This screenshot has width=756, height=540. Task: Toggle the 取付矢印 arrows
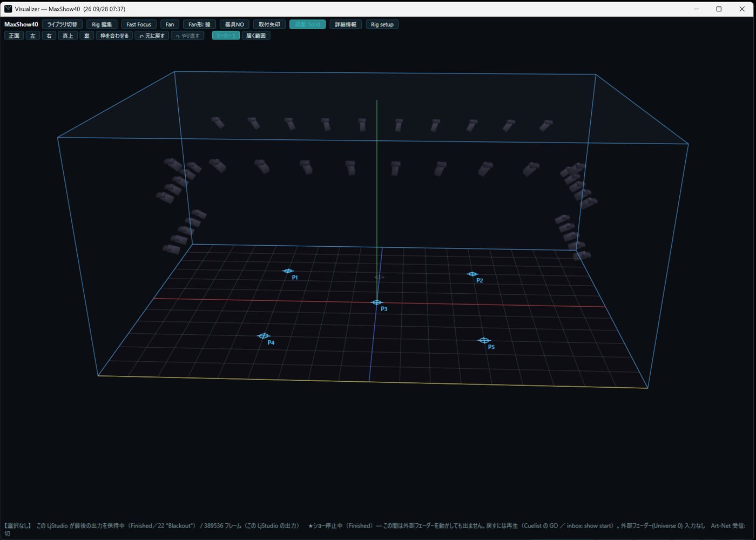[x=269, y=24]
